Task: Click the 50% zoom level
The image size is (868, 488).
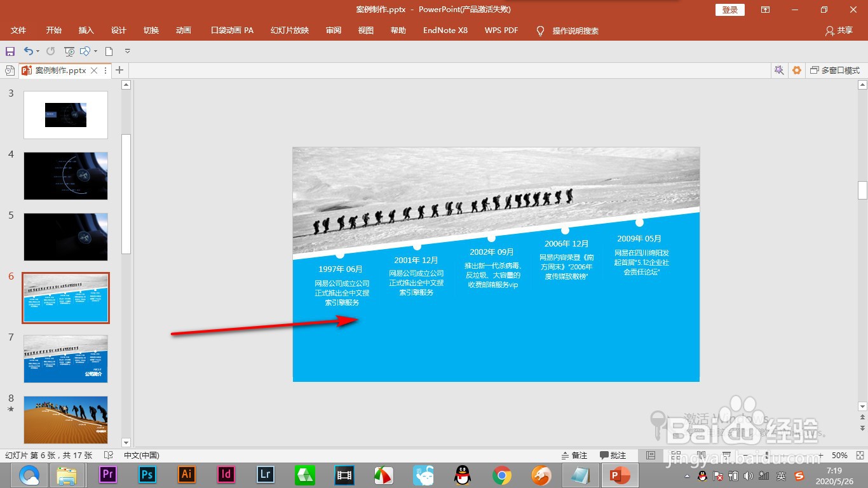Action: pyautogui.click(x=839, y=456)
